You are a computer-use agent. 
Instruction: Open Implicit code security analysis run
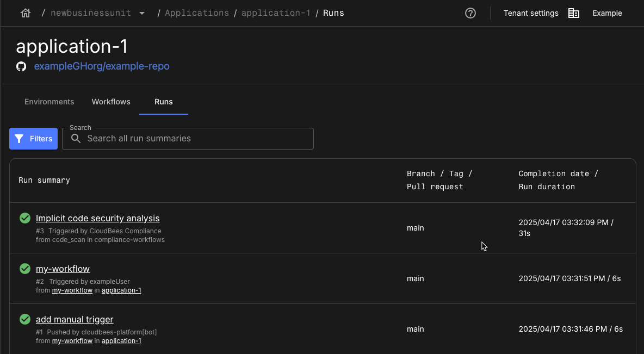pos(98,218)
